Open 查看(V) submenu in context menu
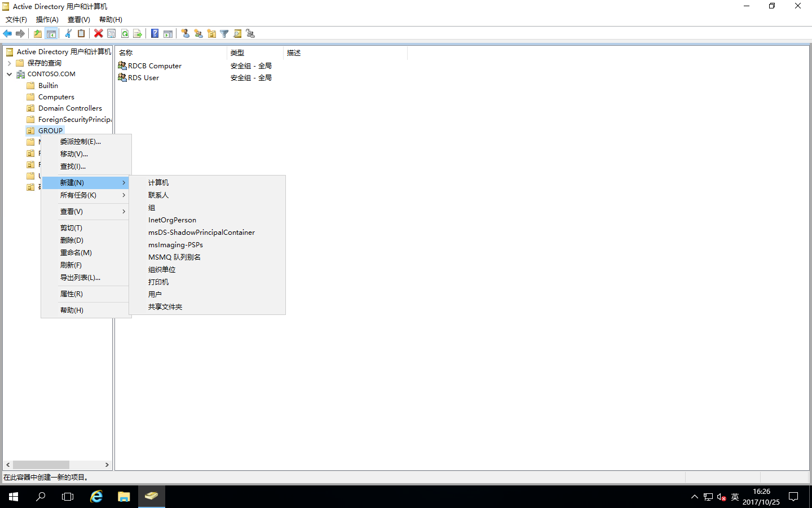812x508 pixels. (x=86, y=212)
